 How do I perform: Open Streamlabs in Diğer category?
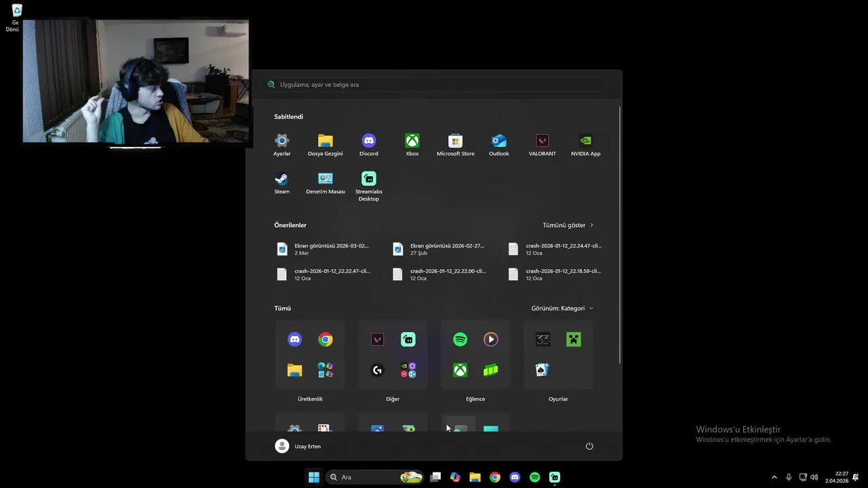[x=408, y=340]
